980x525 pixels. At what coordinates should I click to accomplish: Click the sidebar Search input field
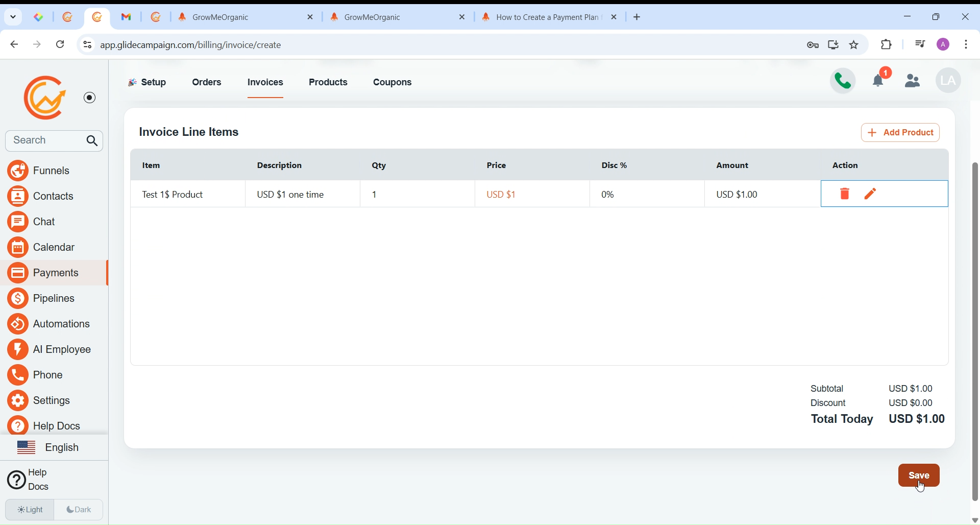click(43, 141)
